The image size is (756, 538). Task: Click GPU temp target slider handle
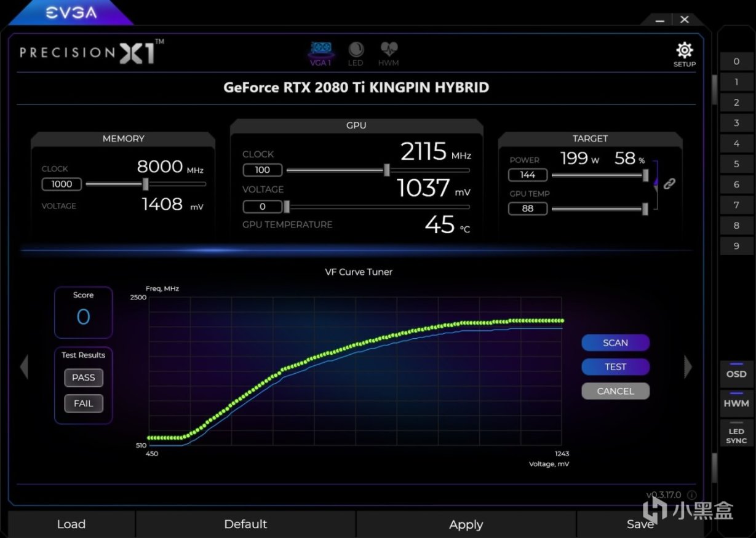(645, 209)
